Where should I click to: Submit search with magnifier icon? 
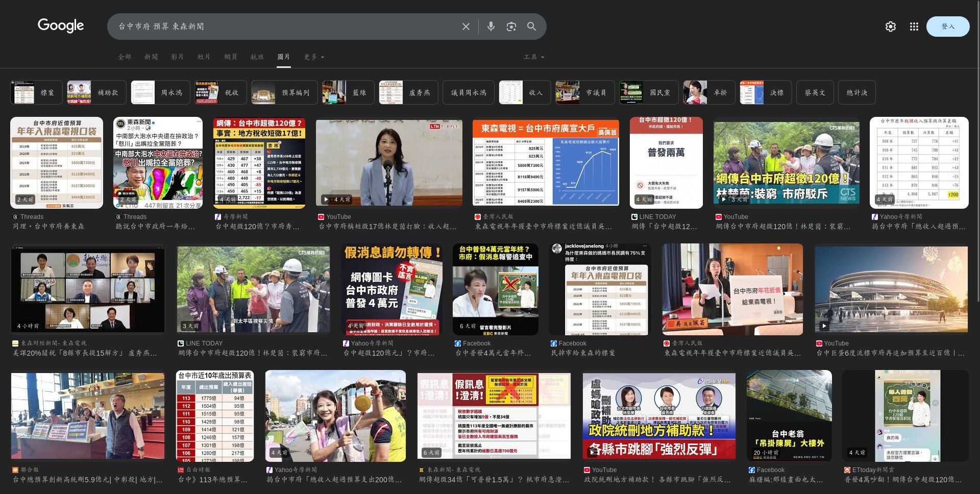(531, 27)
